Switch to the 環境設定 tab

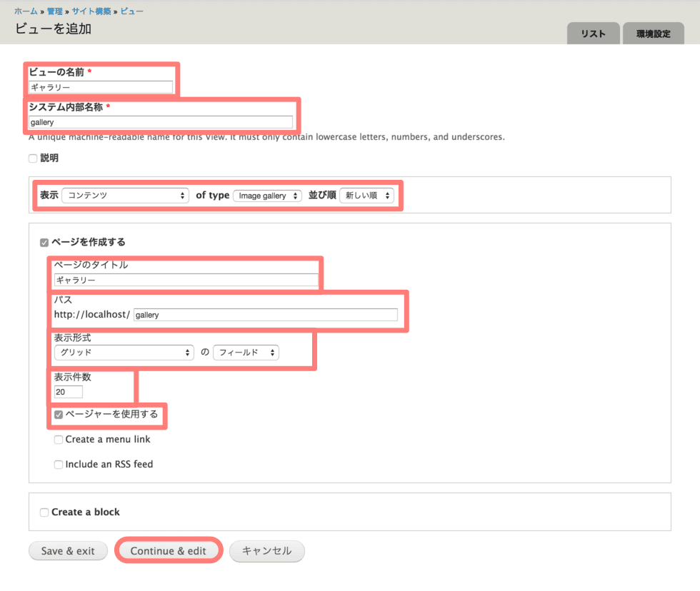tap(653, 34)
